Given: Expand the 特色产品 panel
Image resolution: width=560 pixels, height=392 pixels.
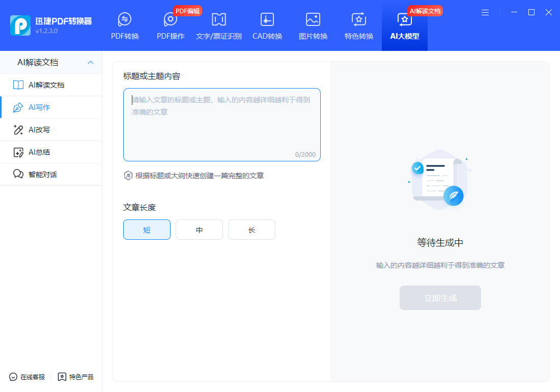Looking at the screenshot, I should pyautogui.click(x=76, y=377).
